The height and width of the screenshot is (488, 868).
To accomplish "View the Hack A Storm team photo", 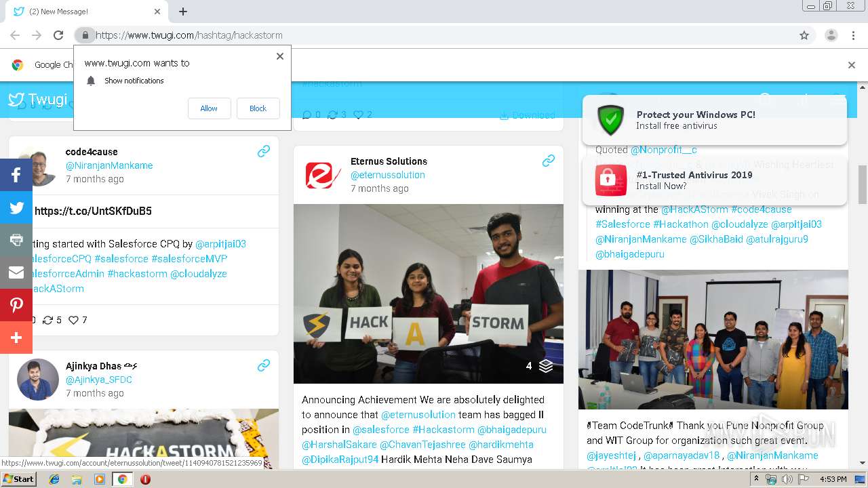I will click(429, 294).
